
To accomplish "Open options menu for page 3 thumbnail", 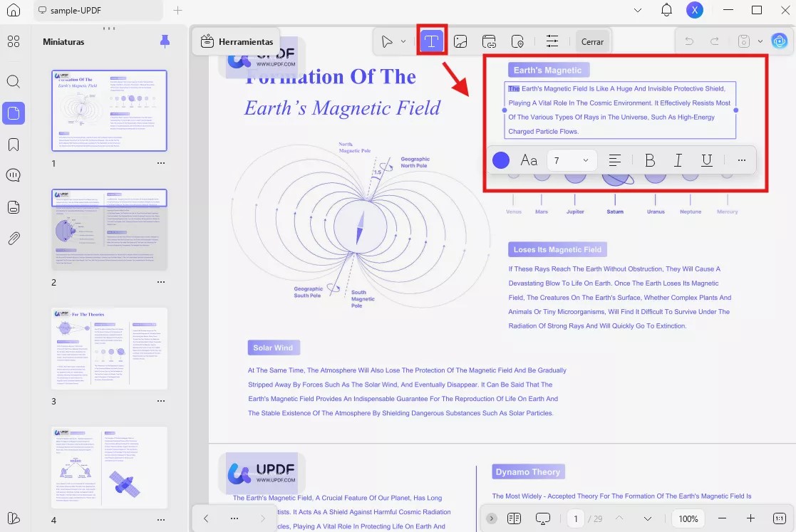I will click(161, 401).
